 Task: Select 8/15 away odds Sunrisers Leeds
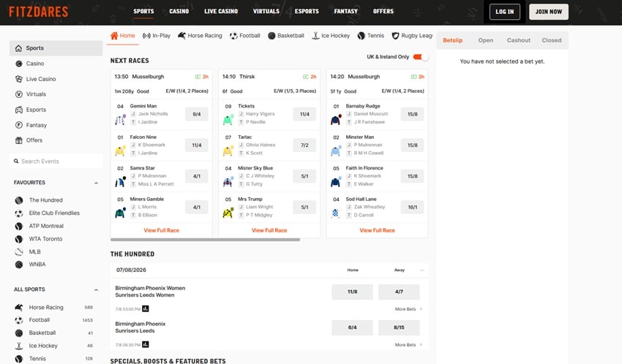point(399,327)
